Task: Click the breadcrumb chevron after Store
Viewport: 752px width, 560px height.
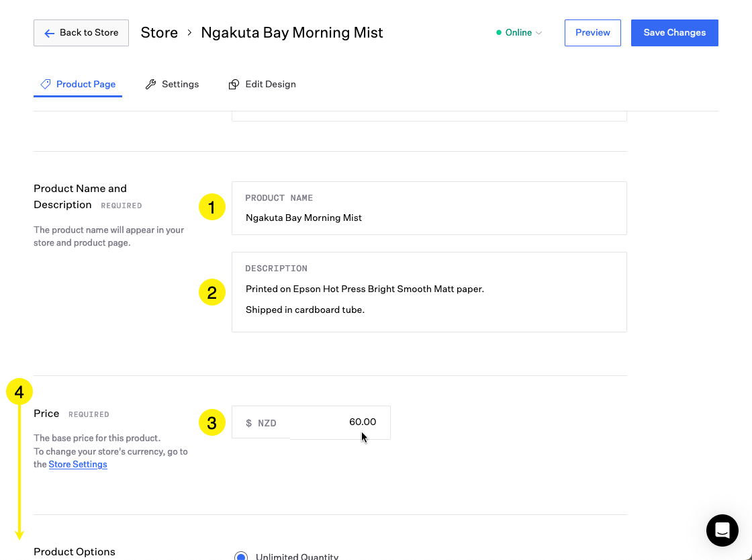Action: click(189, 33)
